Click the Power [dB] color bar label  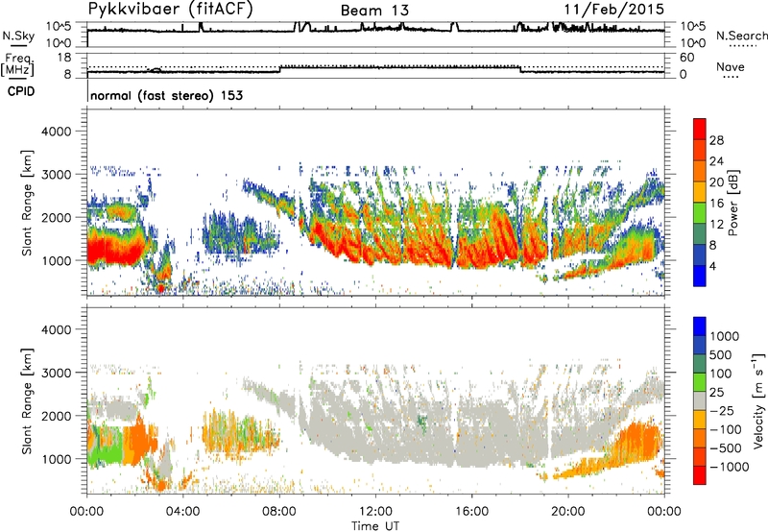[732, 203]
